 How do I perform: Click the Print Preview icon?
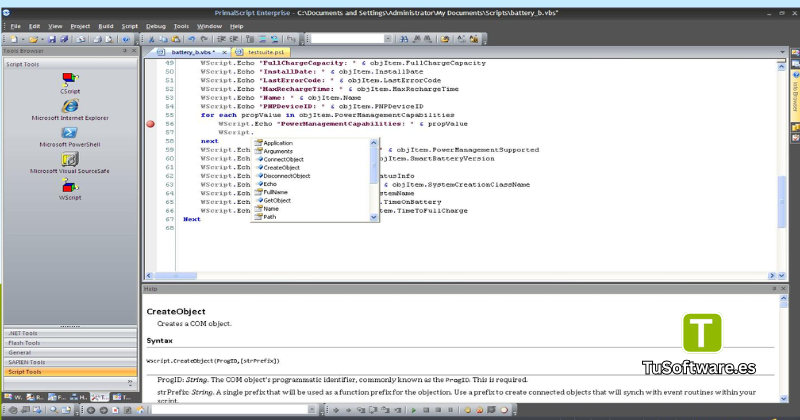pos(109,39)
